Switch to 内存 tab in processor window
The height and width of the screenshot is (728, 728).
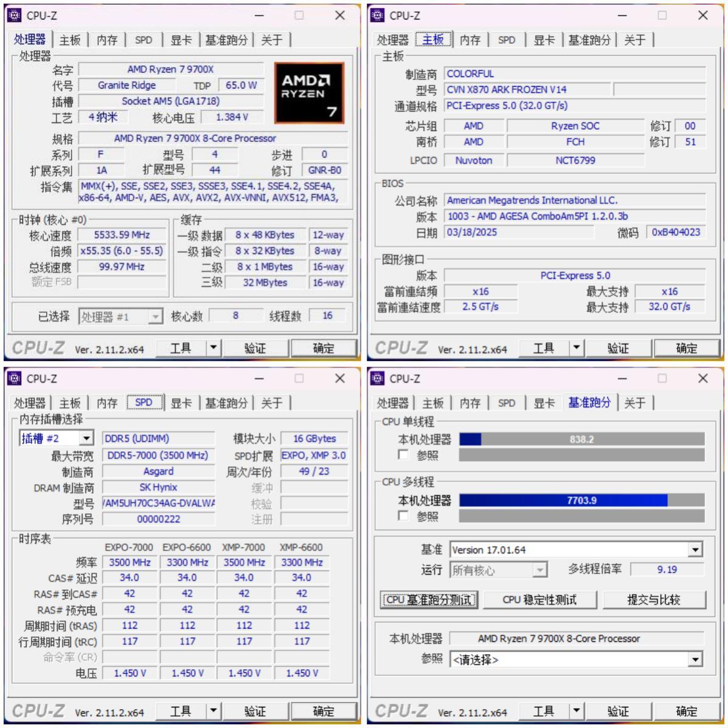tap(107, 40)
